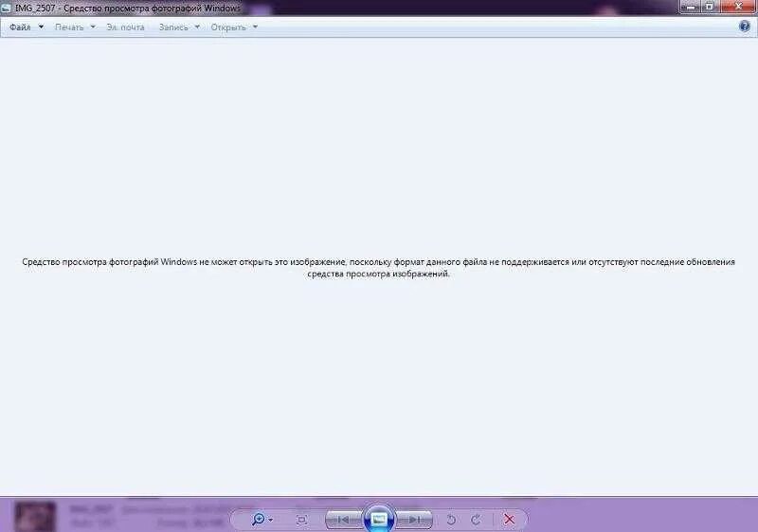
Task: Open the Печать menu
Action: [69, 27]
